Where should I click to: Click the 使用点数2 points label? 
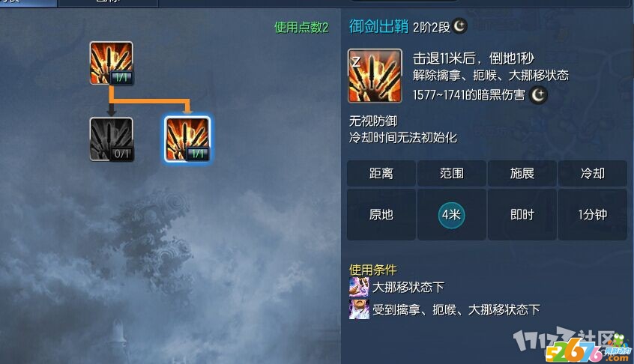(x=301, y=28)
